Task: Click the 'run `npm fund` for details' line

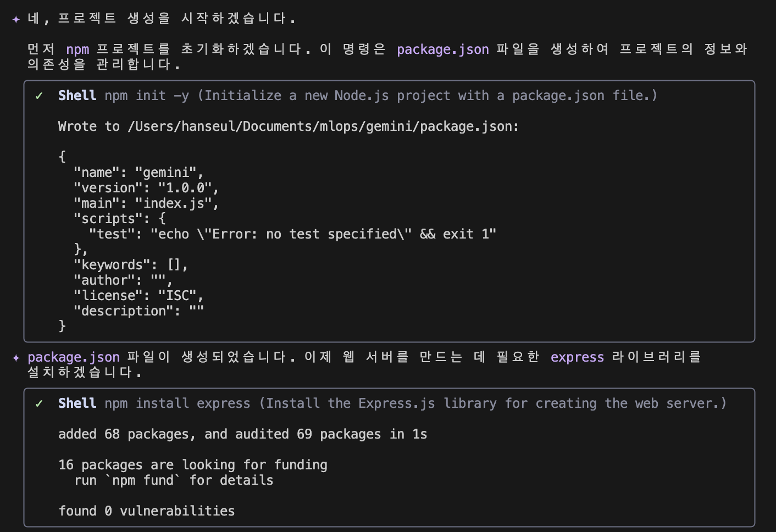Action: pos(174,480)
